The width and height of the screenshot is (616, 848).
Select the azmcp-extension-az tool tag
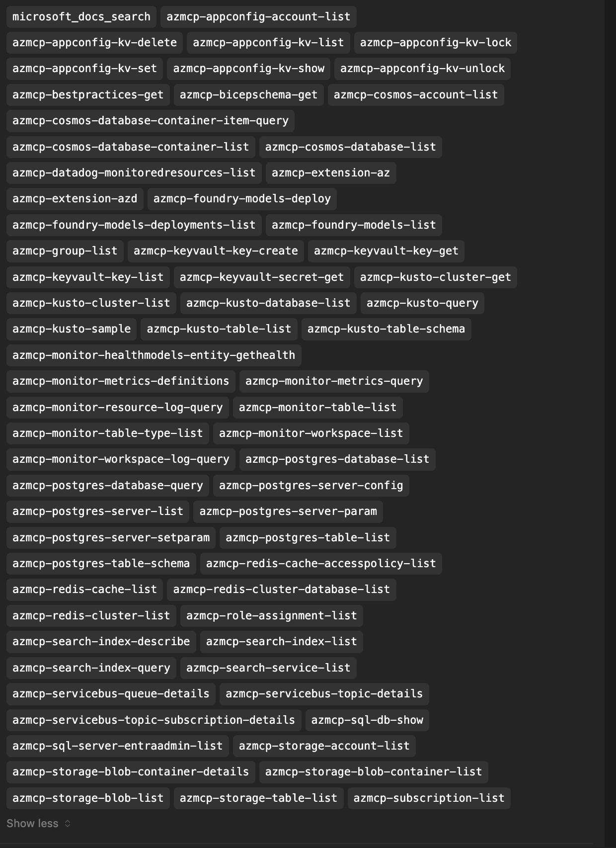(331, 172)
